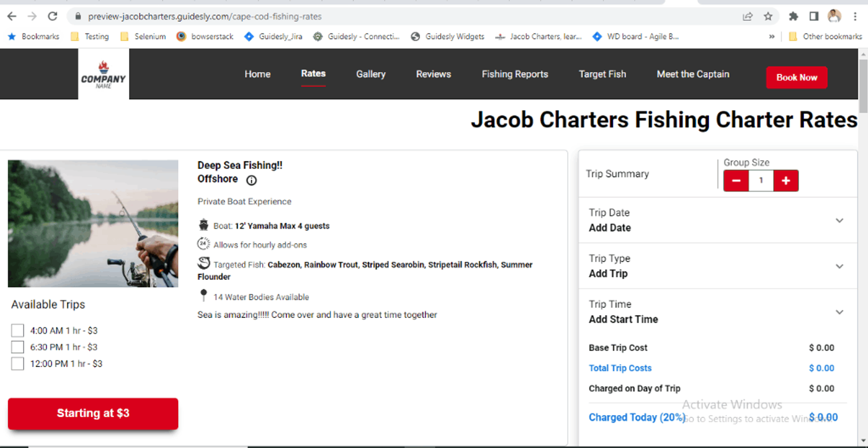
Task: Open Chrome three-dot menu
Action: pos(855,16)
